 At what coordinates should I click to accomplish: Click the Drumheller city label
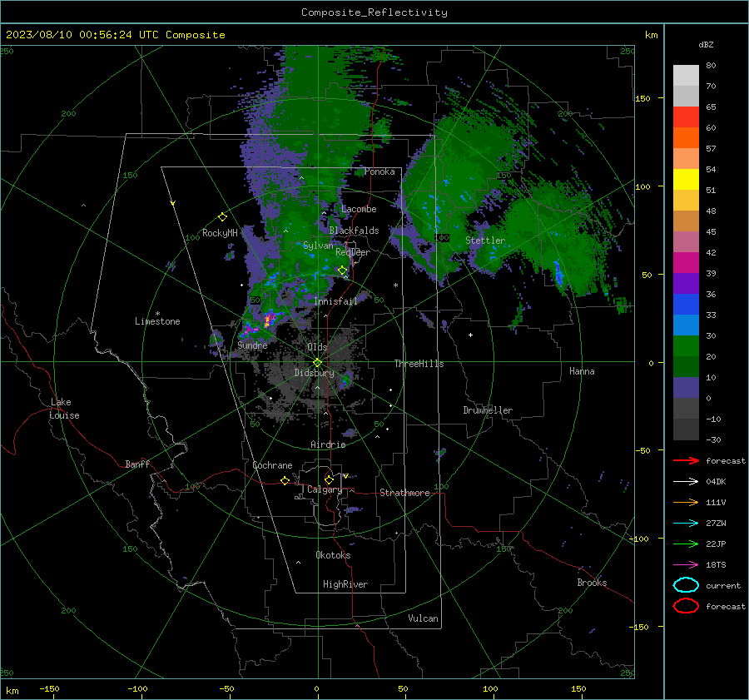(488, 410)
